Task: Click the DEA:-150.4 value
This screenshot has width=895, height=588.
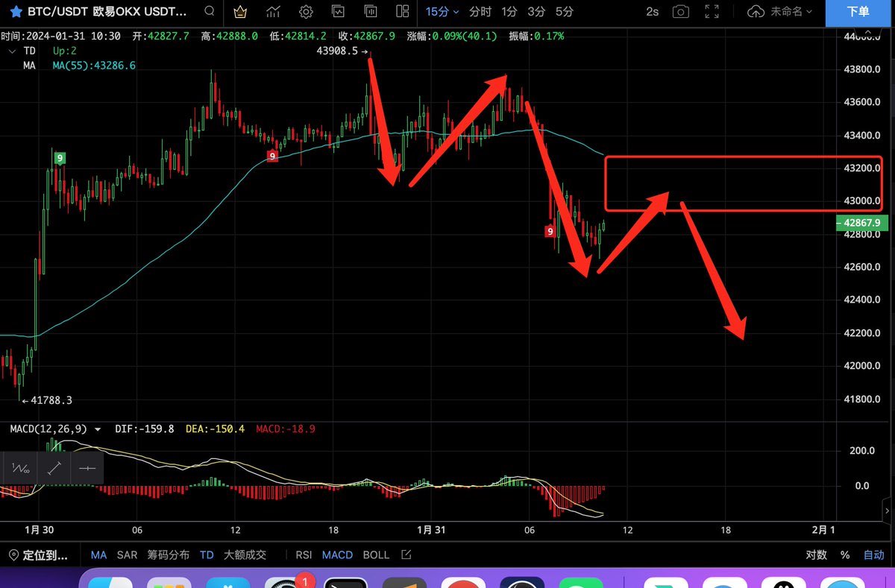Action: [215, 429]
